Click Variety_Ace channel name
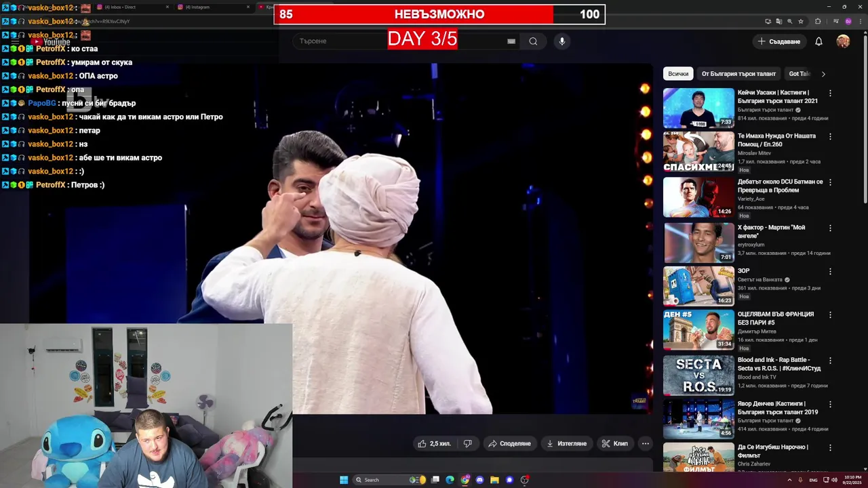 coord(752,199)
